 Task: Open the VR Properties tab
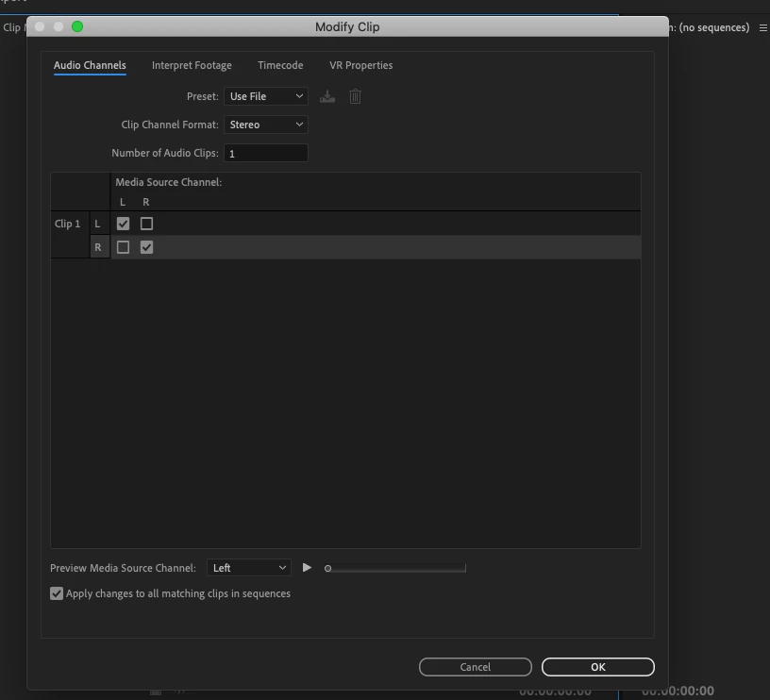pos(360,65)
